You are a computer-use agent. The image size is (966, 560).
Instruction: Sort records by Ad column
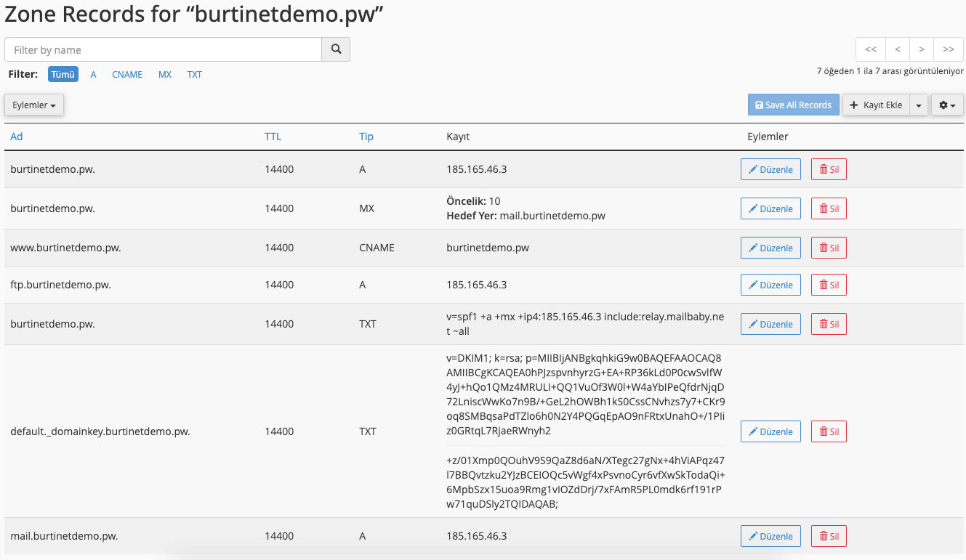17,137
